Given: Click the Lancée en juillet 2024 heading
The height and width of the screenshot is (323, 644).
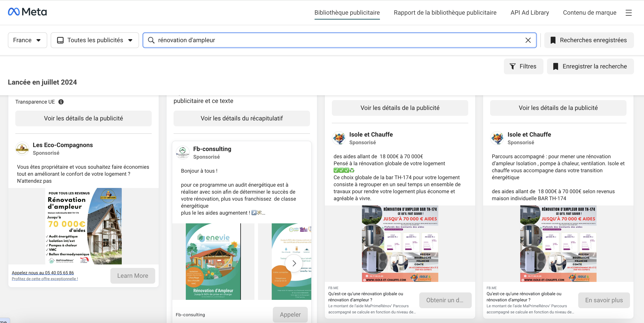Looking at the screenshot, I should (x=42, y=82).
